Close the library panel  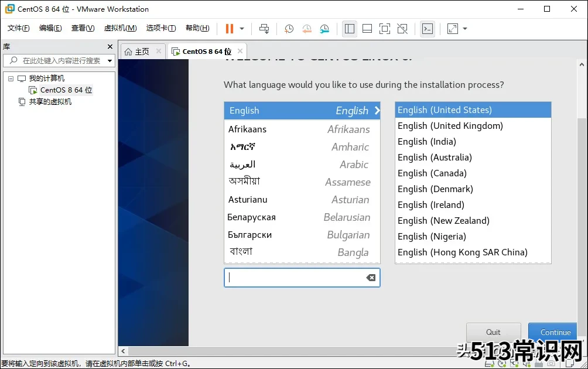tap(110, 46)
